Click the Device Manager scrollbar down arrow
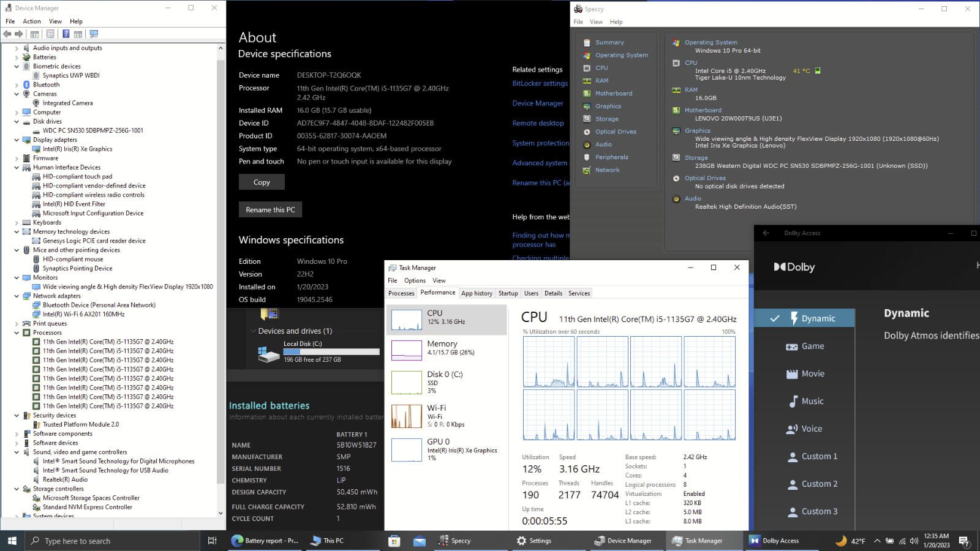 tap(221, 513)
